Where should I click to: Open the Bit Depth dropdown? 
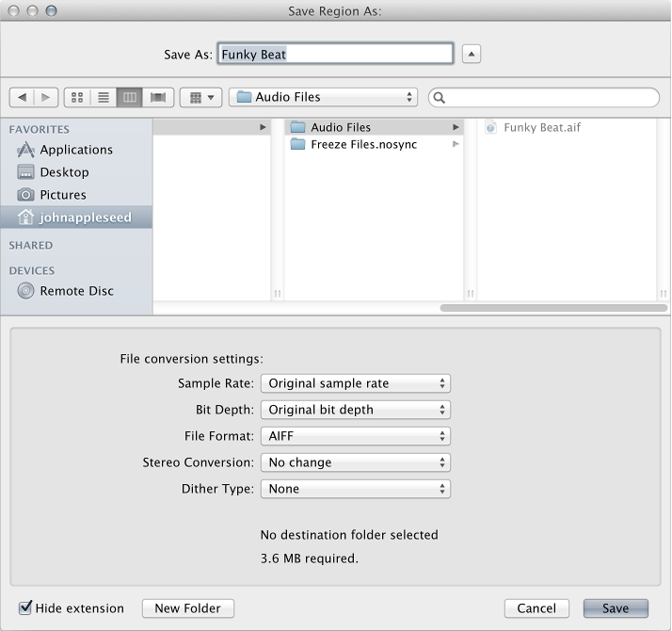click(356, 410)
